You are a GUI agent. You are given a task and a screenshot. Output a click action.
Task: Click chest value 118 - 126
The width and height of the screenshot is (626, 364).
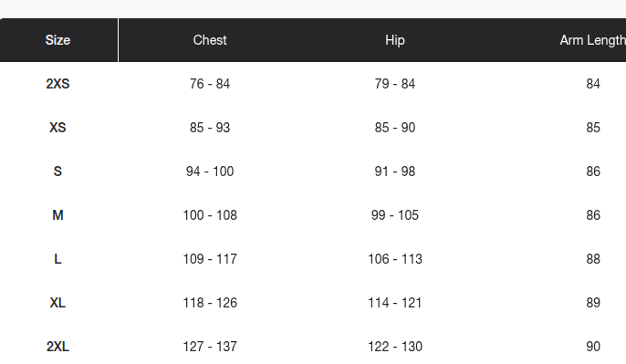click(x=210, y=303)
